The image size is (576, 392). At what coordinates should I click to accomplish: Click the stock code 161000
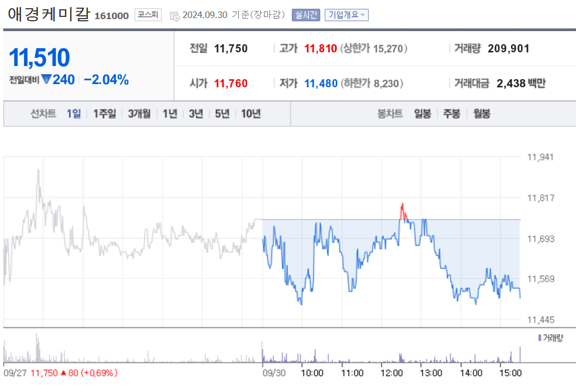pos(111,16)
